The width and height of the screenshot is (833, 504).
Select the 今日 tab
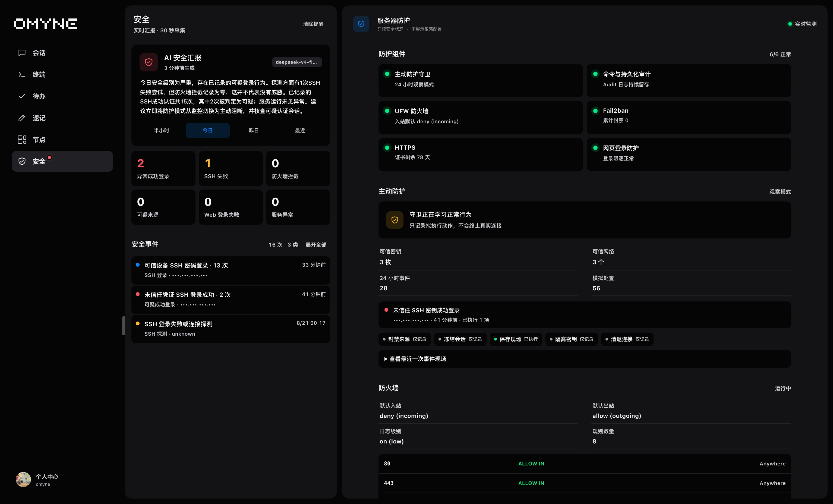(208, 130)
